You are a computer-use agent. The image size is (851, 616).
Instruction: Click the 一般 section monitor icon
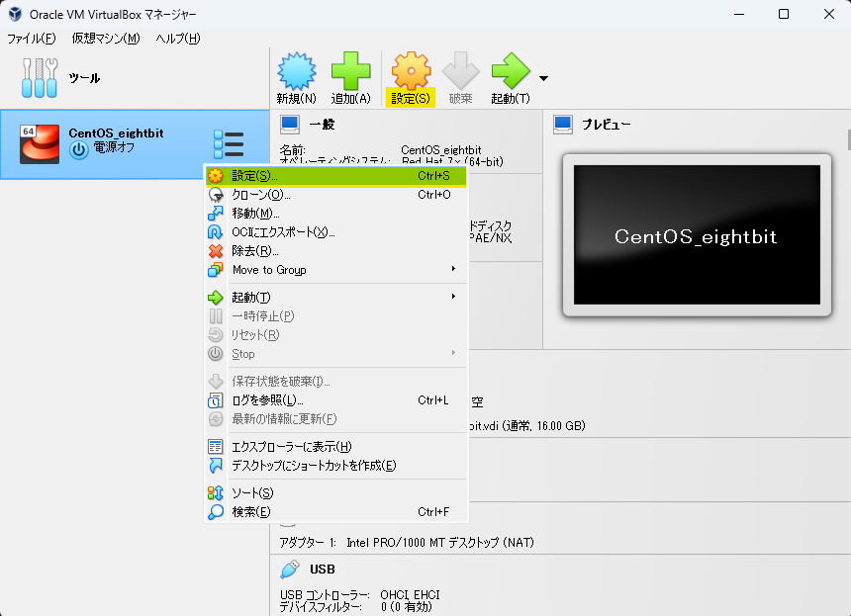pyautogui.click(x=290, y=125)
